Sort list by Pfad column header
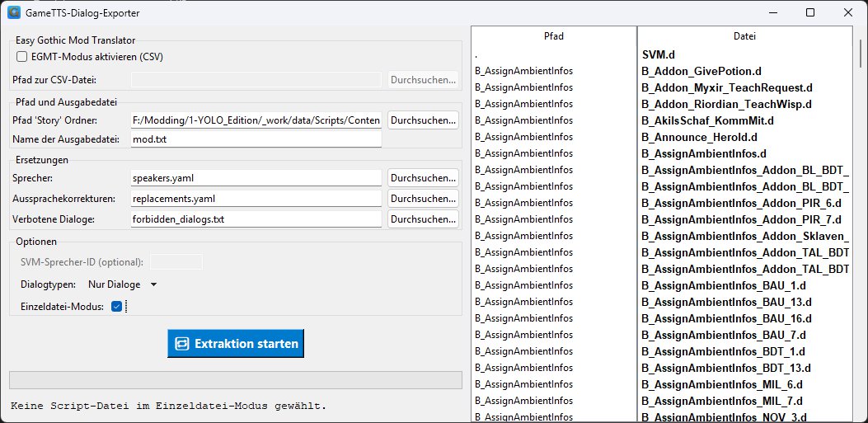The height and width of the screenshot is (423, 868). 554,36
